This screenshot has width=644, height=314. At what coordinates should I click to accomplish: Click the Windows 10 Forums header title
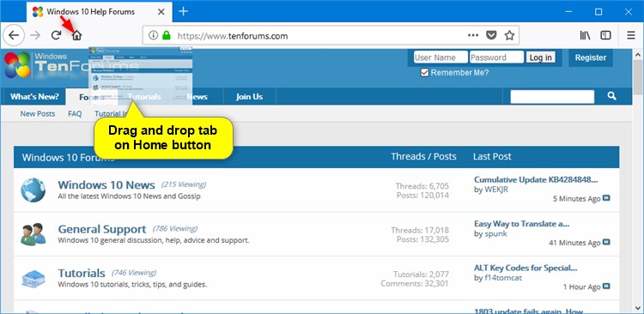(x=68, y=157)
